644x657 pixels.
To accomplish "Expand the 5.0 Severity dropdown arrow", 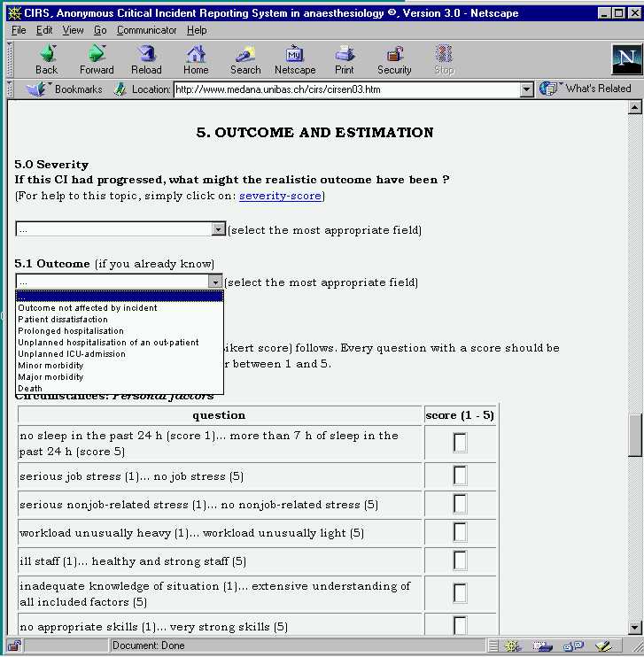I will (218, 229).
